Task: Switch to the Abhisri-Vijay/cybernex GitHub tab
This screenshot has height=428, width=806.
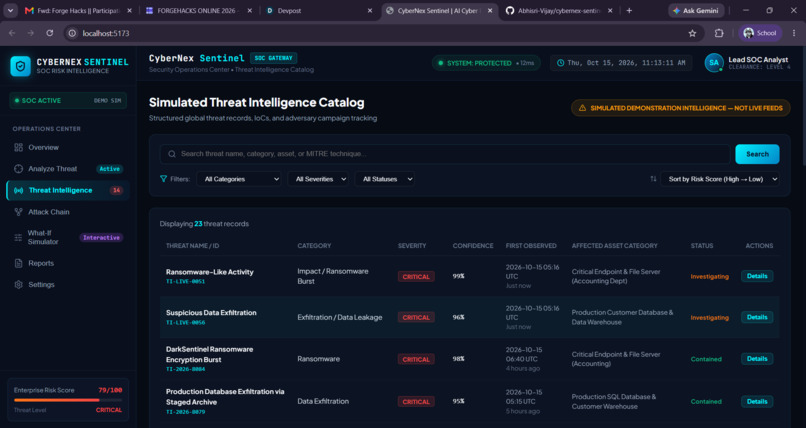Action: [x=559, y=10]
